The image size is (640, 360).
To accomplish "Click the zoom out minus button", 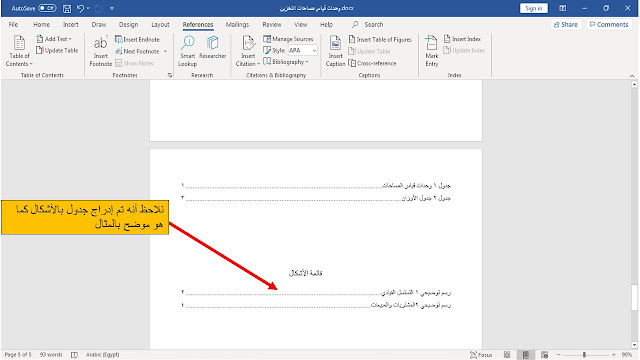I will [559, 355].
